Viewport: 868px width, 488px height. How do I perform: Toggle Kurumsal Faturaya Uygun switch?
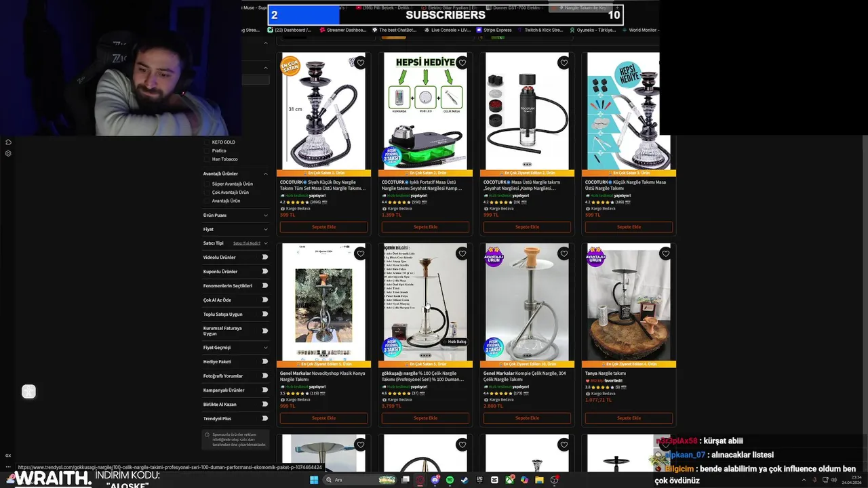pos(264,331)
